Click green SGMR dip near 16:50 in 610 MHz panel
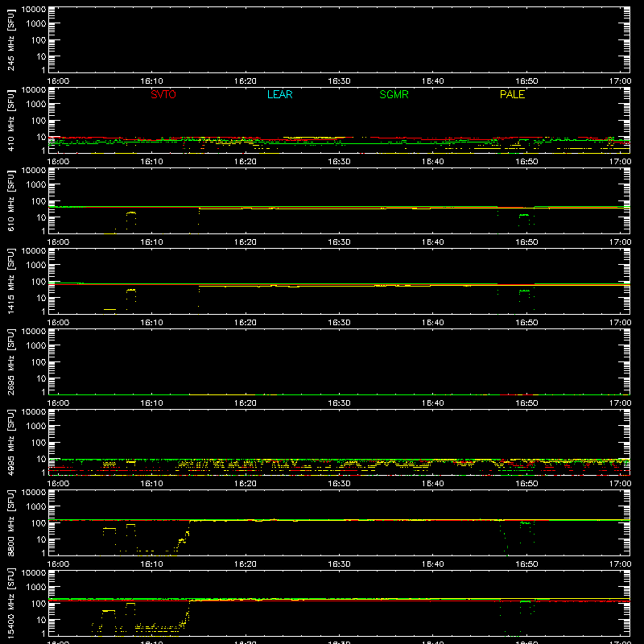This screenshot has height=644, width=644. tap(524, 215)
